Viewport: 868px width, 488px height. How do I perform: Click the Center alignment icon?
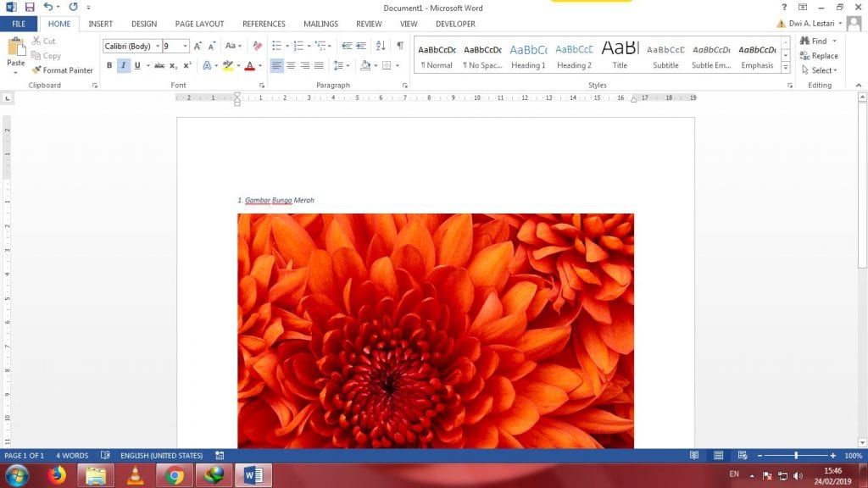291,65
